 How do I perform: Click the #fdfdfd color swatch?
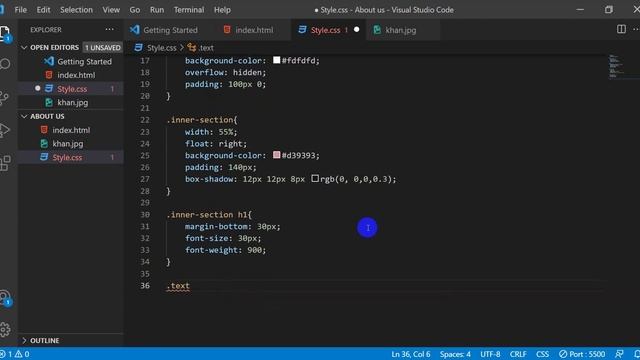[276, 60]
